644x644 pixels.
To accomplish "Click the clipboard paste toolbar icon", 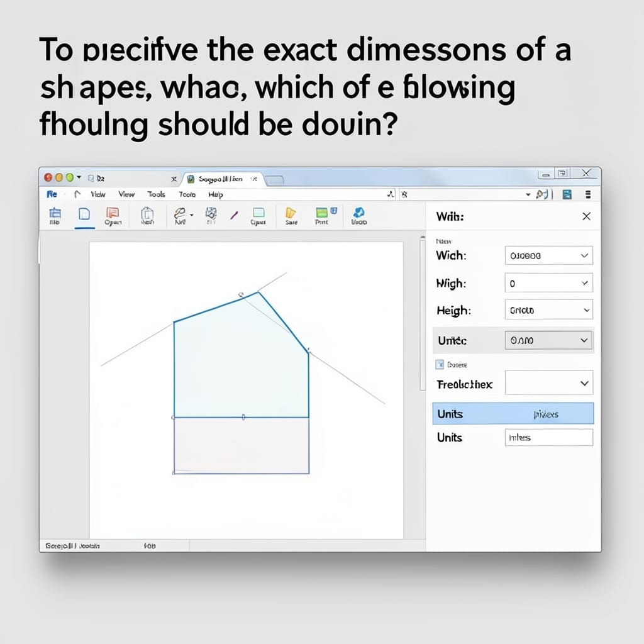I will coord(147,213).
